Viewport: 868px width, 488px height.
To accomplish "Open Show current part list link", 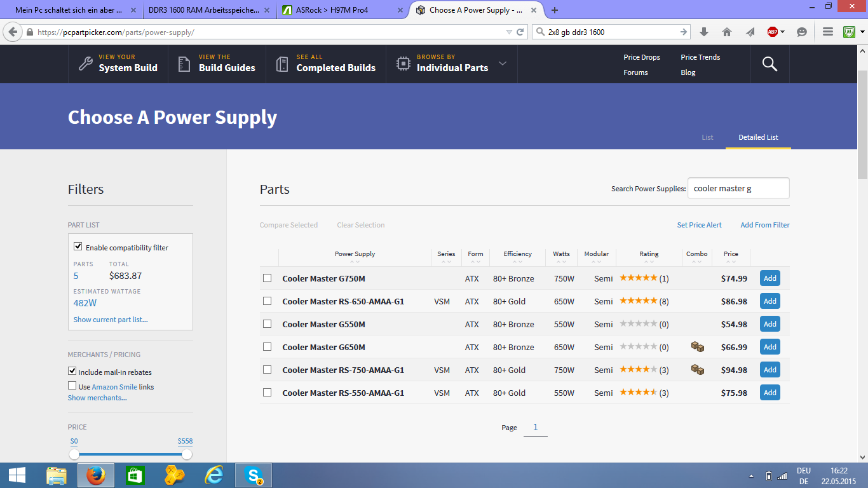I will point(111,320).
